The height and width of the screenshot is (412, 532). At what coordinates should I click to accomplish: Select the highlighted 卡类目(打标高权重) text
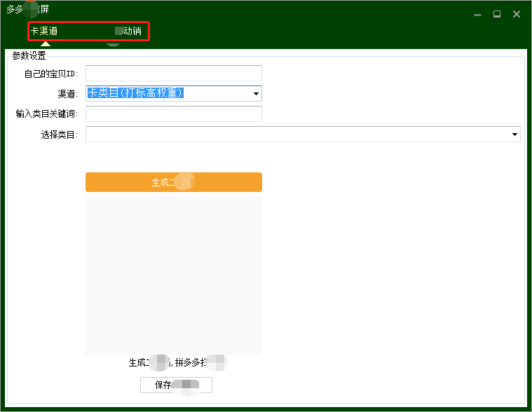pos(135,92)
